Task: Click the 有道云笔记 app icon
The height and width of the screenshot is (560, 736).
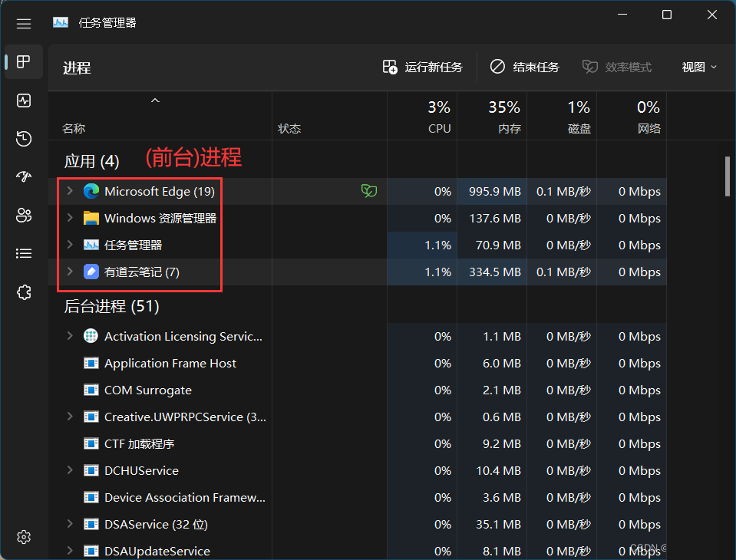Action: coord(91,272)
